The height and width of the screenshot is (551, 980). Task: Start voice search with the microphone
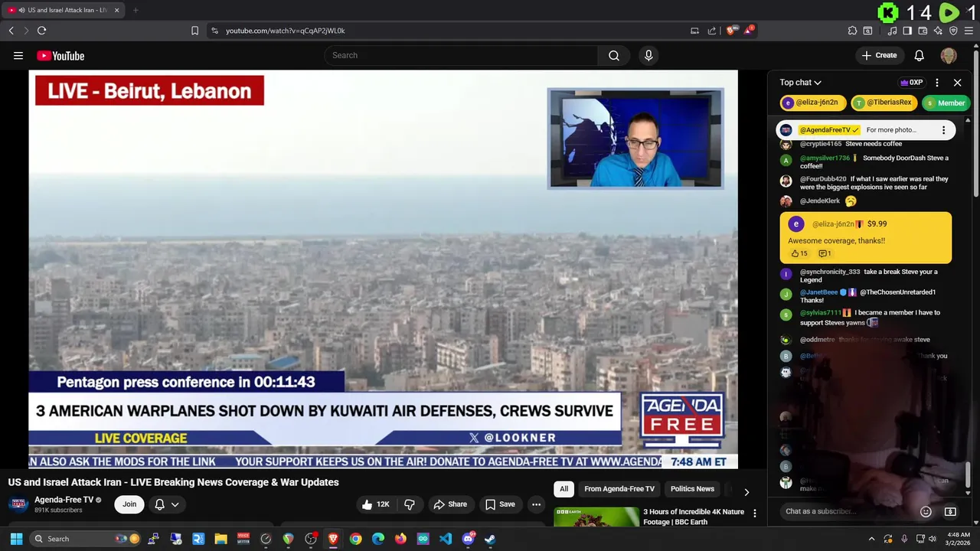point(648,55)
